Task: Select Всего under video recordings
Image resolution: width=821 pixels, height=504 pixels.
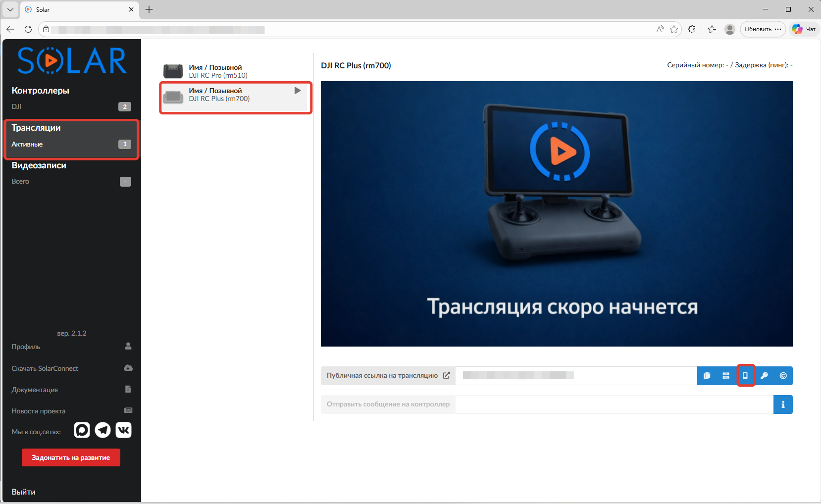Action: pyautogui.click(x=72, y=181)
